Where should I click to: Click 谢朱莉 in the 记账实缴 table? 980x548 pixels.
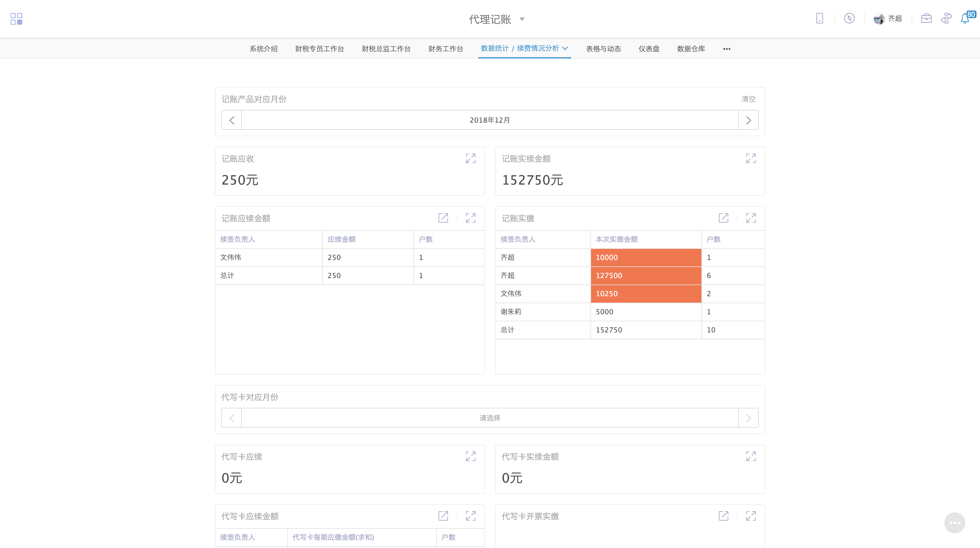click(511, 312)
